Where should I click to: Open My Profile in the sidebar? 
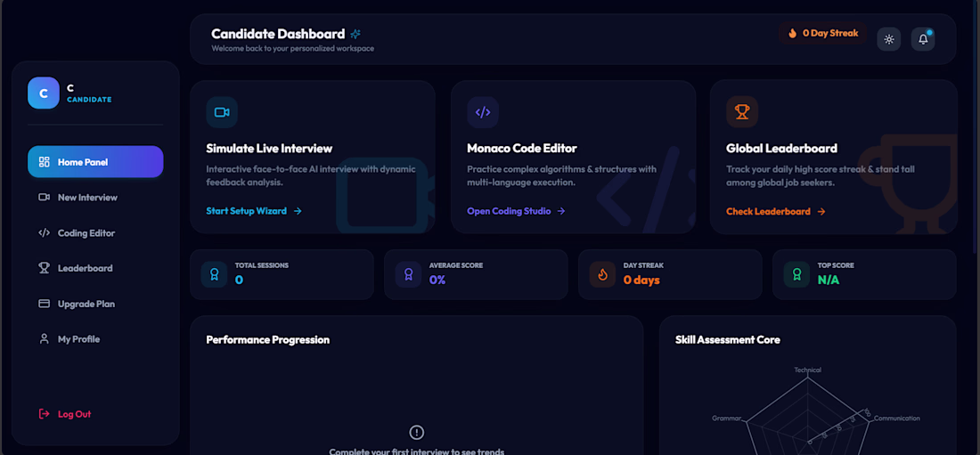tap(95, 338)
